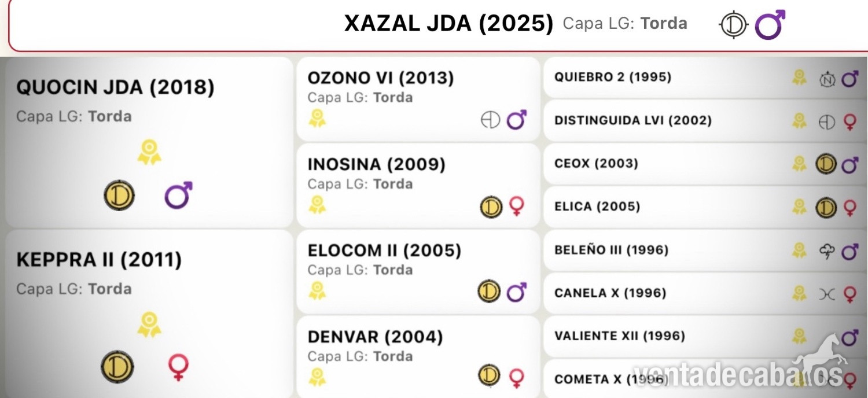Click the male symbol in ELOCOM II card
This screenshot has height=398, width=868.
click(516, 291)
